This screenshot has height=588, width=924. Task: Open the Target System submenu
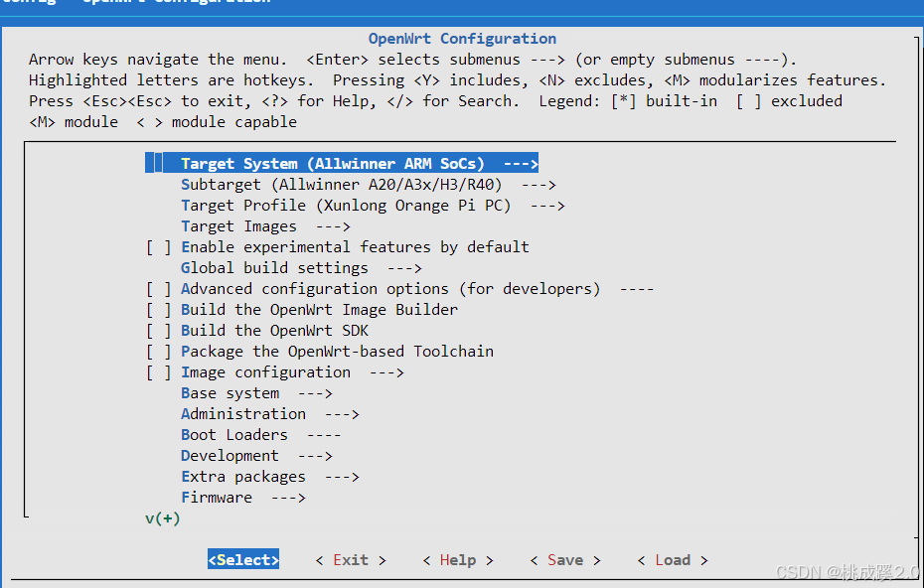tap(342, 163)
